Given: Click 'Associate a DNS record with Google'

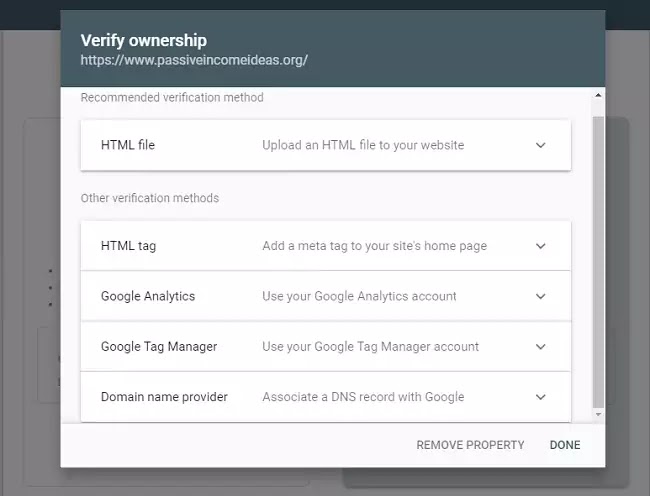Looking at the screenshot, I should [363, 397].
